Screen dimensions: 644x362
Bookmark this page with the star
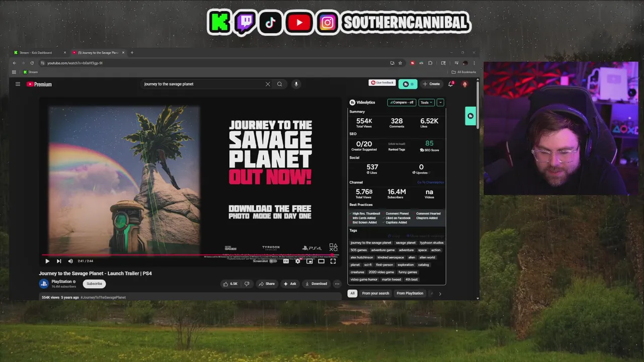400,63
